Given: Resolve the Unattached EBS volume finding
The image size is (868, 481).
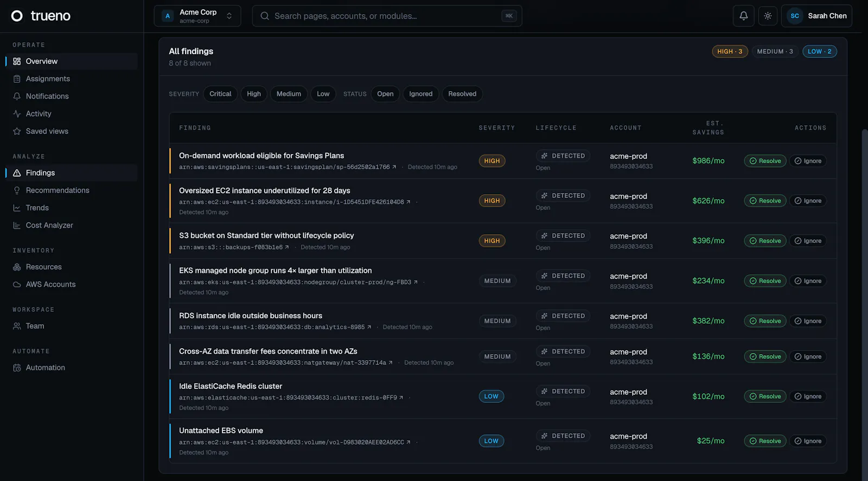Looking at the screenshot, I should pos(765,441).
